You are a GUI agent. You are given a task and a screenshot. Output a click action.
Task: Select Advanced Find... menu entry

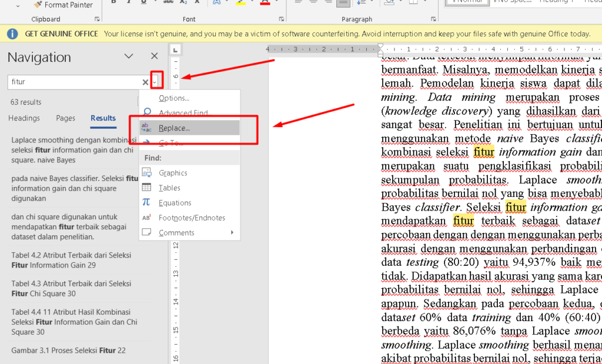[x=183, y=113]
